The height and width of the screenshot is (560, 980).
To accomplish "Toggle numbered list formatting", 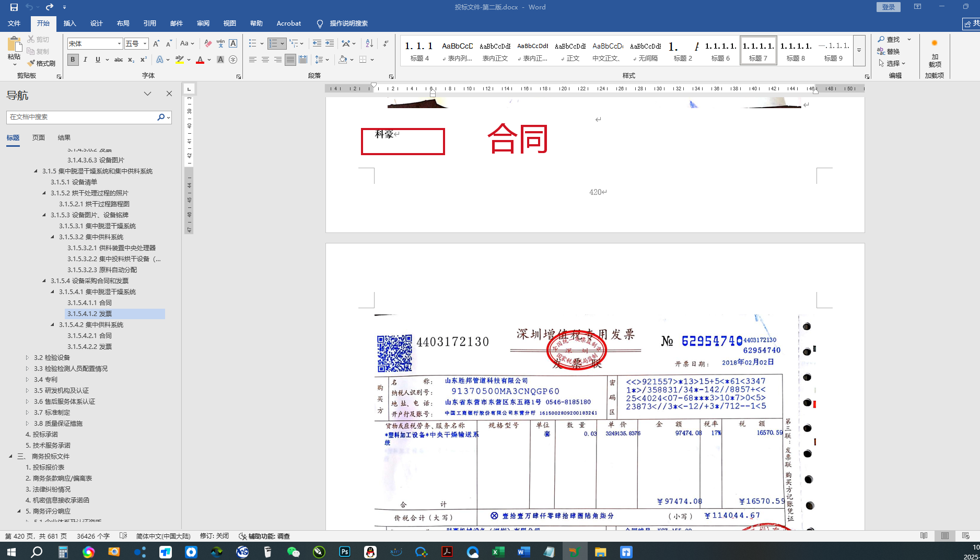I will point(273,43).
